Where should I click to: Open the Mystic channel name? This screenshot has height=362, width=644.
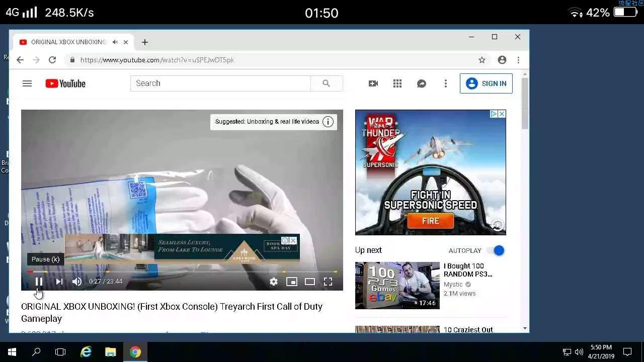[x=453, y=285]
